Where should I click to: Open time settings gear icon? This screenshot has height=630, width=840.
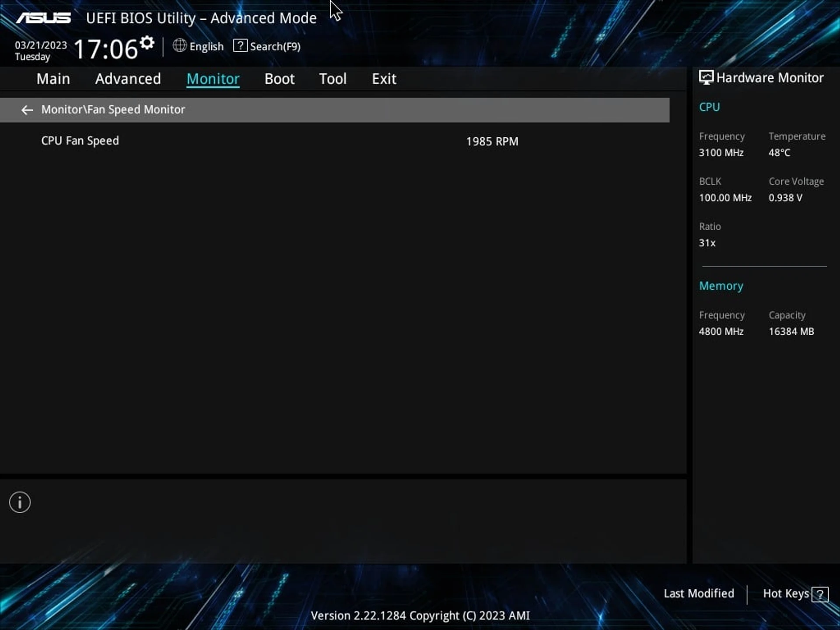[x=147, y=42]
